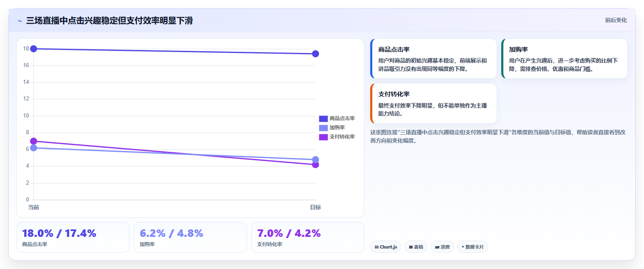Click the 加购率 description card heading

click(x=518, y=50)
